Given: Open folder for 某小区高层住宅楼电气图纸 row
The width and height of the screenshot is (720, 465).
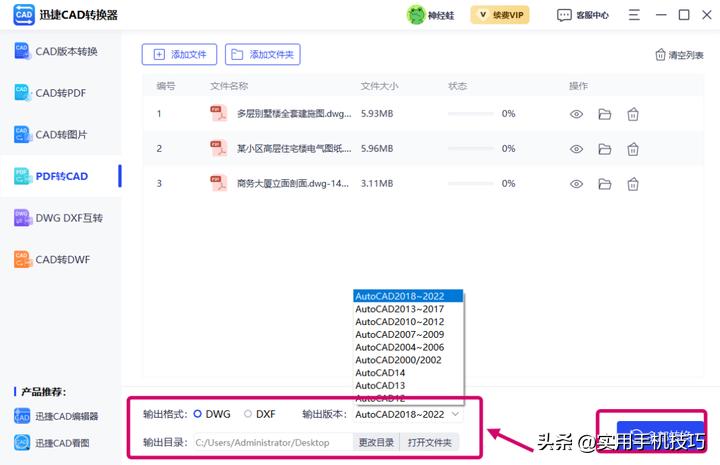Looking at the screenshot, I should pos(605,149).
